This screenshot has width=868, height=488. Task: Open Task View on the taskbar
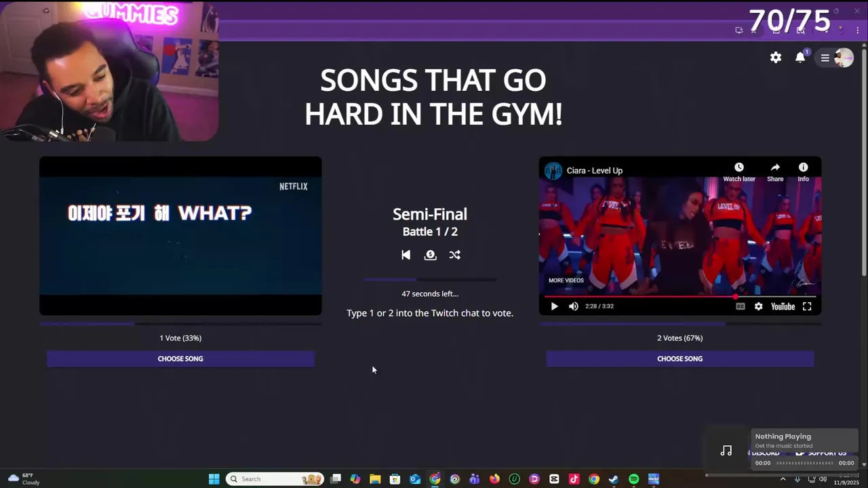[x=336, y=479]
